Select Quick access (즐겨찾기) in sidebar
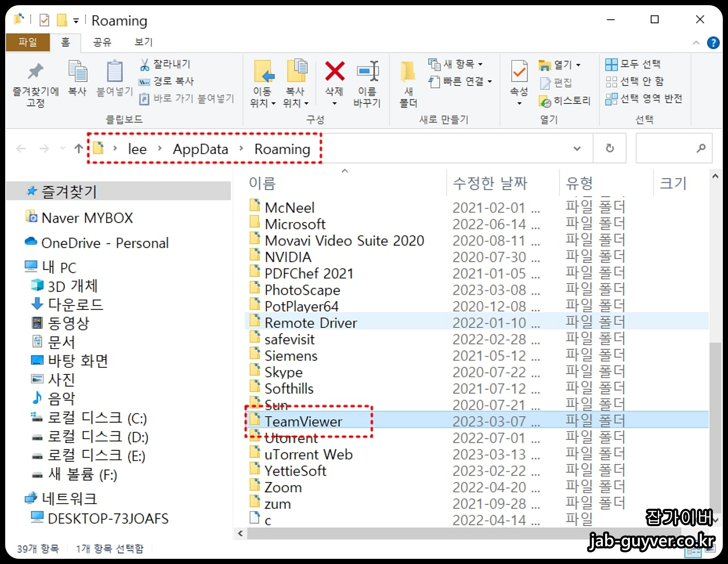 (118, 191)
